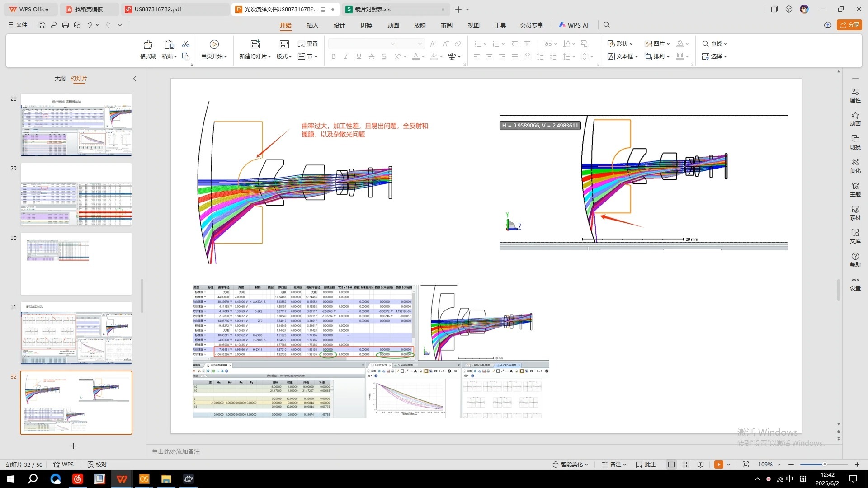868x488 pixels.
Task: Switch to the Outline (大纲) tab
Action: tap(60, 79)
